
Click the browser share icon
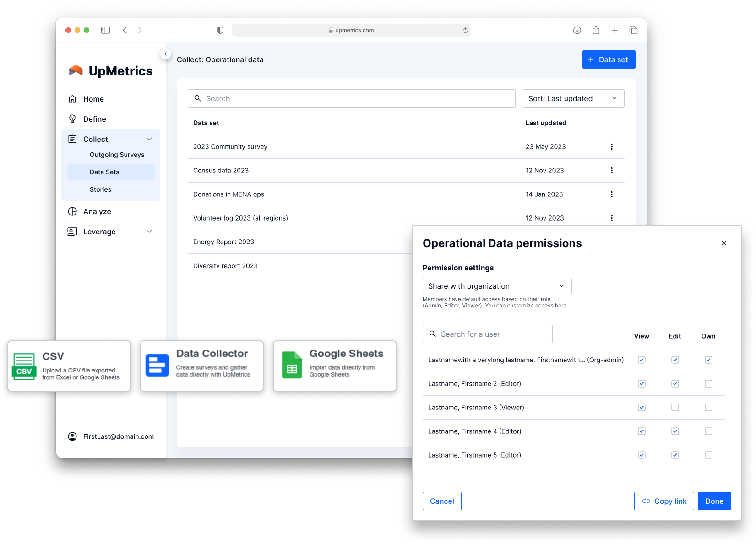(596, 30)
